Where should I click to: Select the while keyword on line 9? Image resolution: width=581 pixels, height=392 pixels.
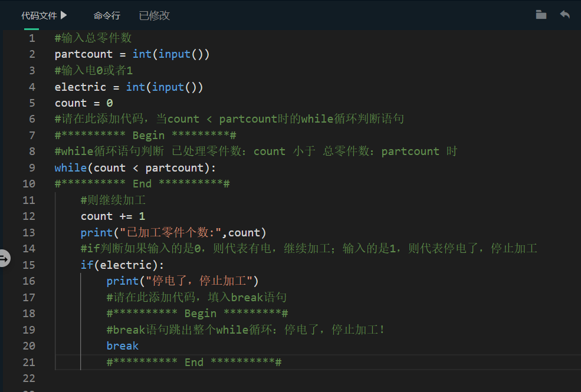70,167
